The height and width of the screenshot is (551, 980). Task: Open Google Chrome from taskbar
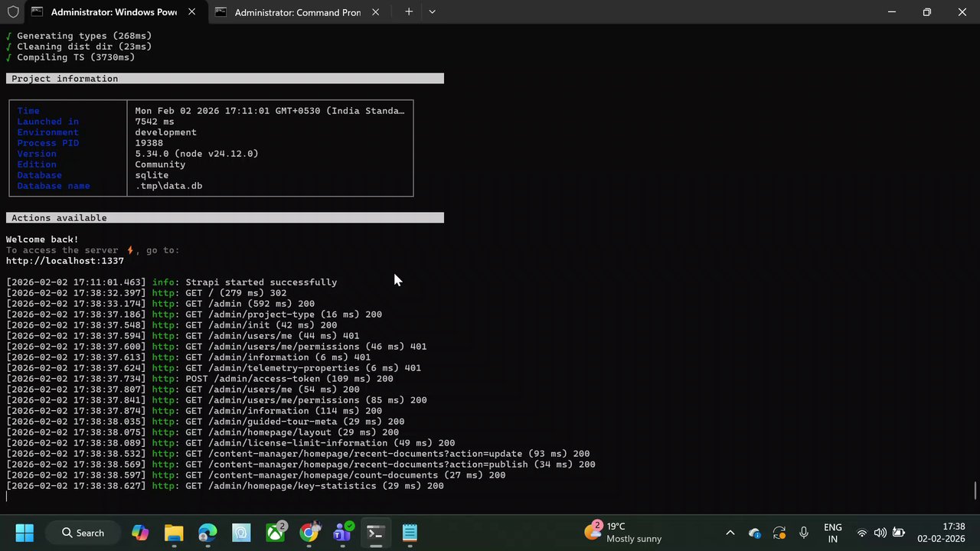309,533
